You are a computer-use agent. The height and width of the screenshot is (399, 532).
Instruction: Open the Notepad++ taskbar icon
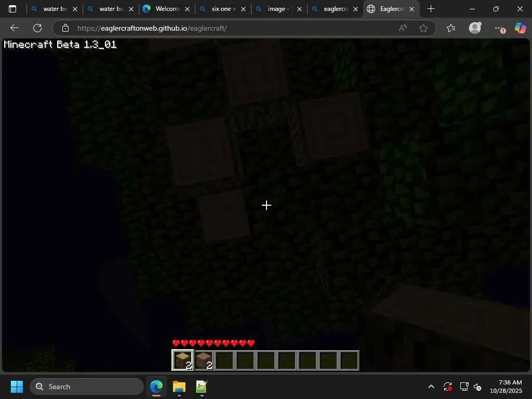point(202,387)
